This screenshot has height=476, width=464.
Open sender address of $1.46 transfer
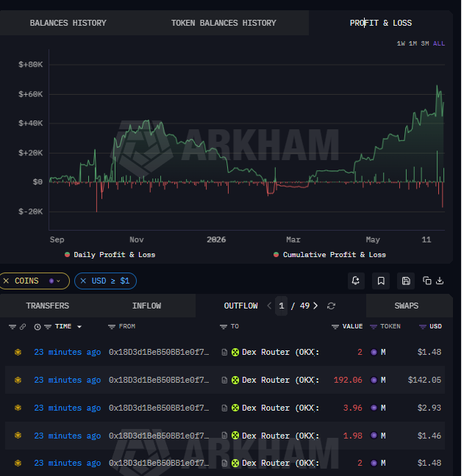(159, 436)
